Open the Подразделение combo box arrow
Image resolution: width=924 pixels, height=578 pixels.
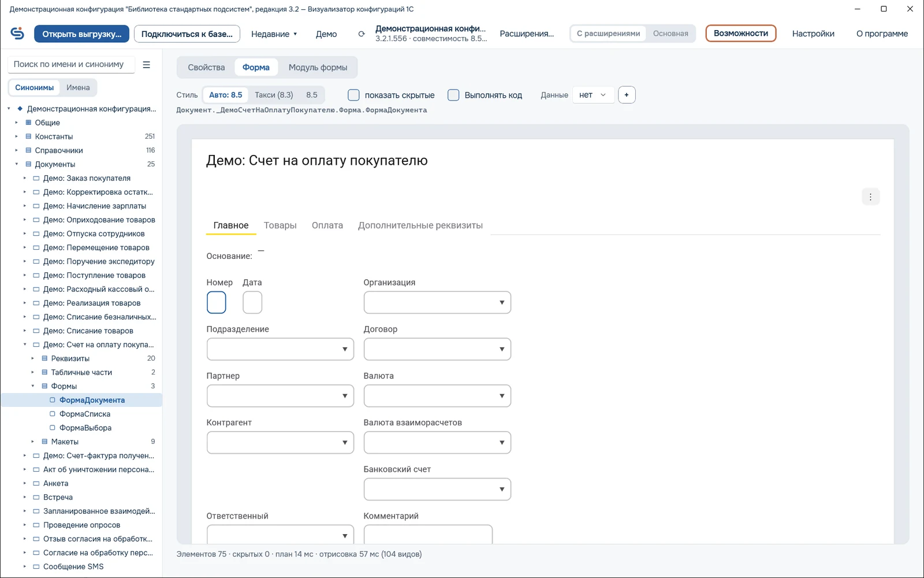(345, 349)
